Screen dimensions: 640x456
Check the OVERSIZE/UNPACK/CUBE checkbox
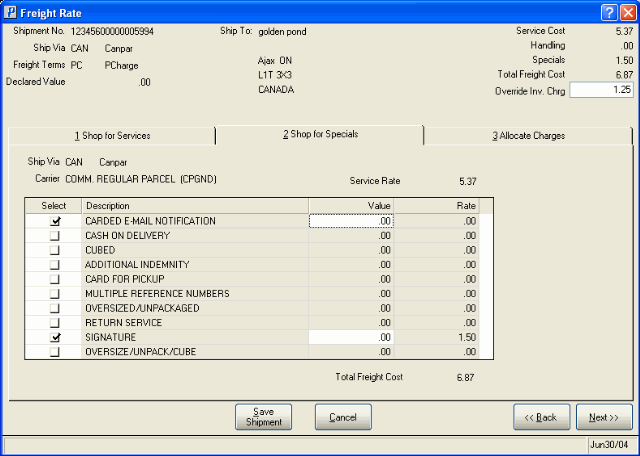(54, 352)
